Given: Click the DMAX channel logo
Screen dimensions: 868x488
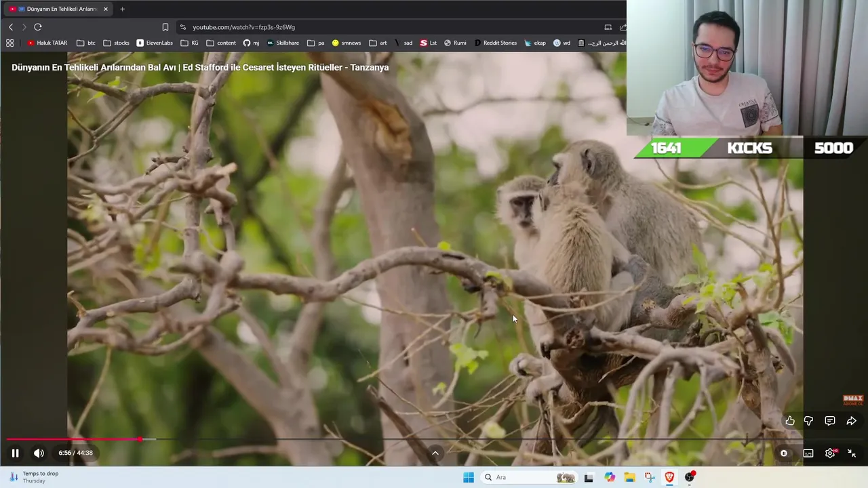Looking at the screenshot, I should pyautogui.click(x=852, y=400).
